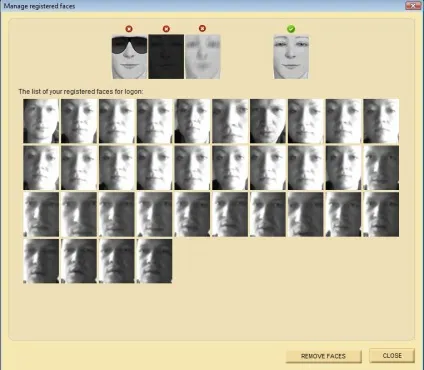Select tenth registered face in first row
Image resolution: width=424 pixels, height=370 pixels.
(x=381, y=121)
